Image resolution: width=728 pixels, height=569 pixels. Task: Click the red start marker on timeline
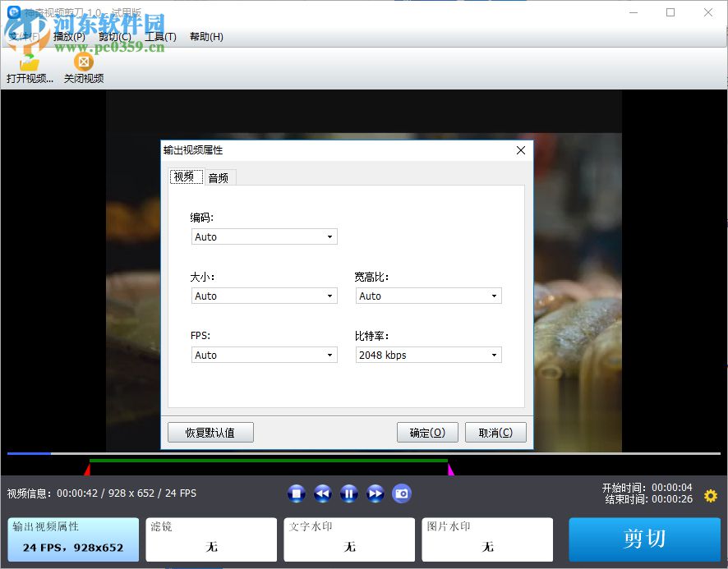click(x=87, y=470)
